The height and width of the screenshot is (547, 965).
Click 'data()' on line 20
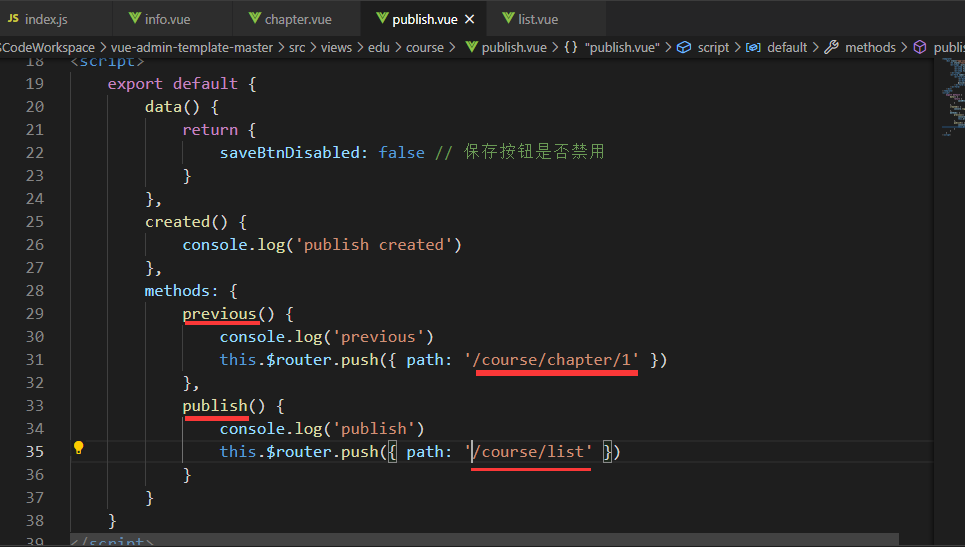pyautogui.click(x=172, y=106)
